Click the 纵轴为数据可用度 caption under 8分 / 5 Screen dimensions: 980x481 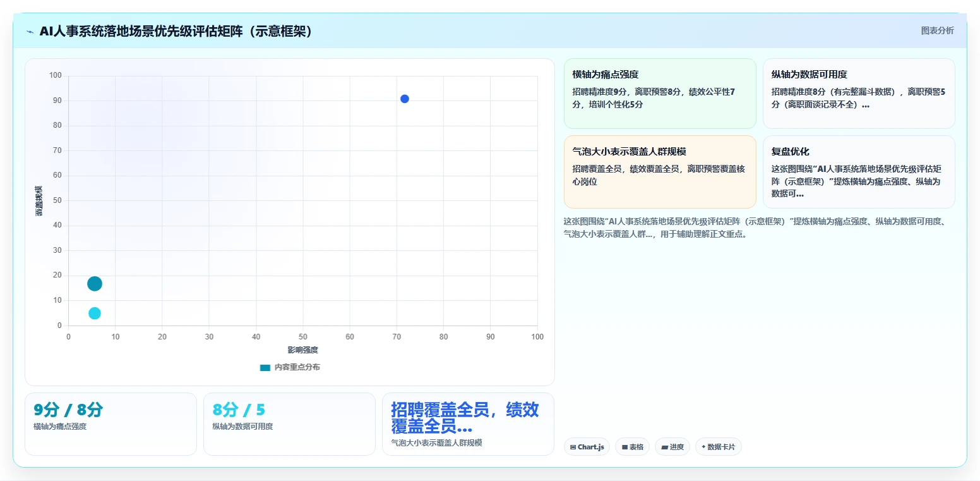[x=242, y=427]
